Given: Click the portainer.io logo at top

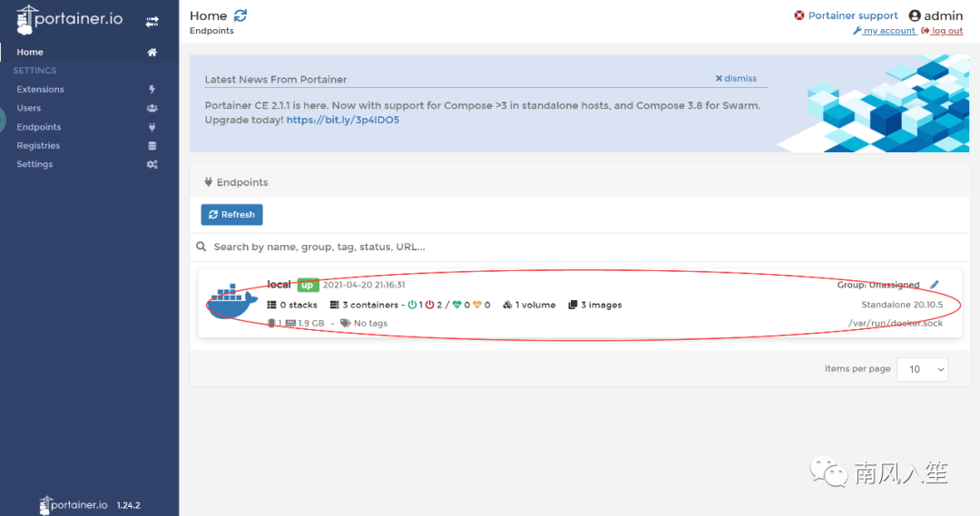Looking at the screenshot, I should coord(69,19).
